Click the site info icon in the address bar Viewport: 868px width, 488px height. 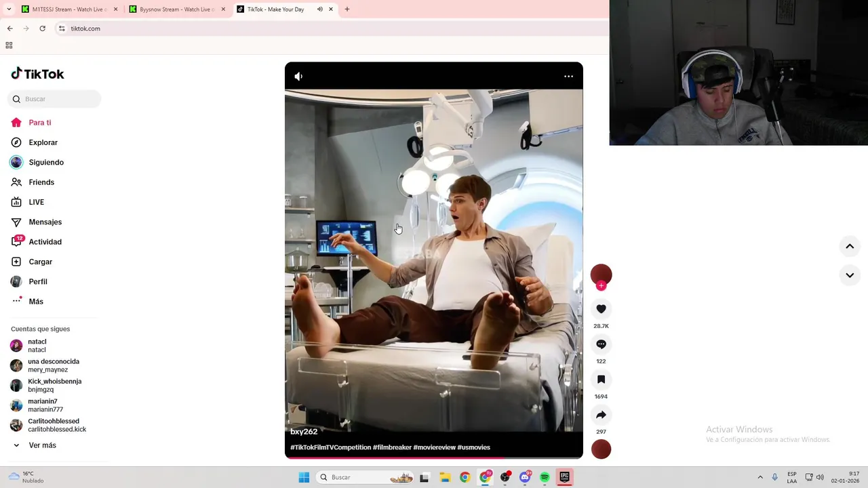[x=62, y=28]
